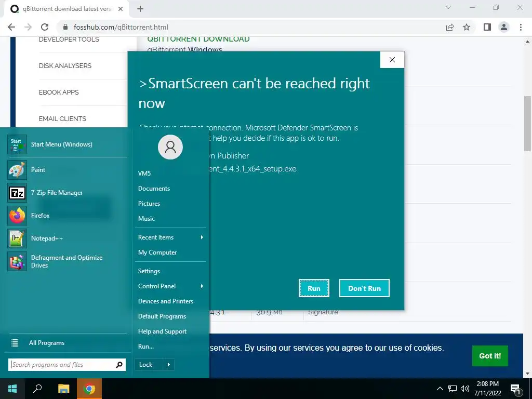
Task: View site security lock icon
Action: point(66,27)
